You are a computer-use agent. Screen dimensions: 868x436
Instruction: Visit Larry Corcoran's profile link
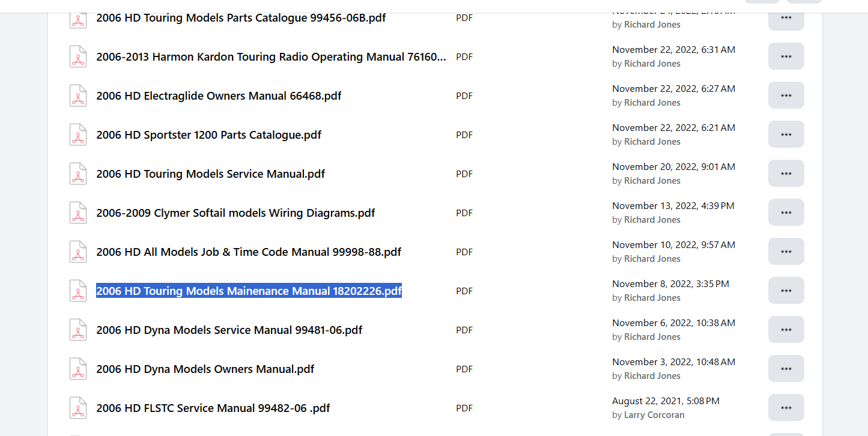click(654, 415)
